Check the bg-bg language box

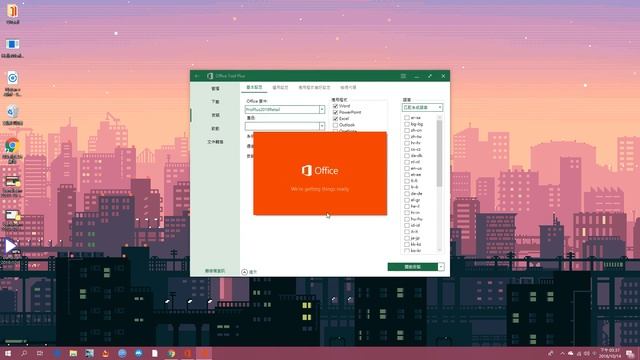pos(407,124)
